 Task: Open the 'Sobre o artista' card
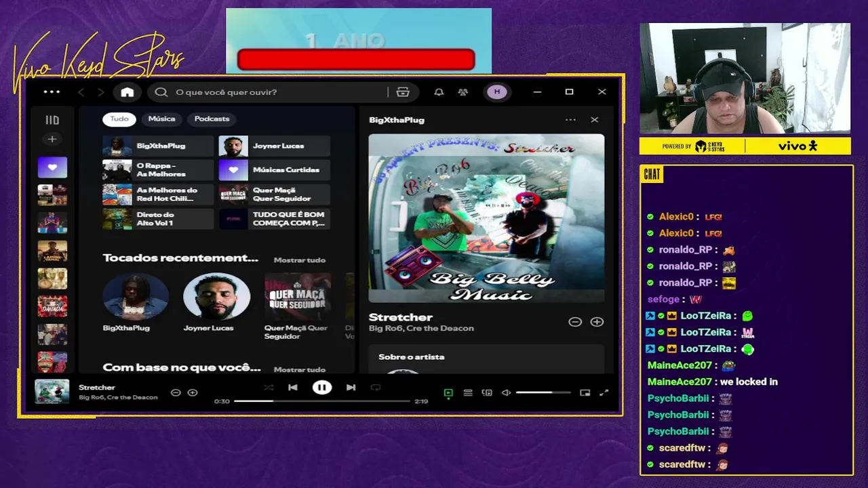[486, 359]
